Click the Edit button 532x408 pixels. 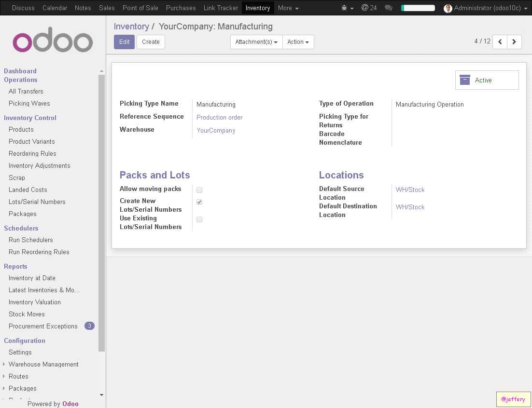pyautogui.click(x=124, y=41)
